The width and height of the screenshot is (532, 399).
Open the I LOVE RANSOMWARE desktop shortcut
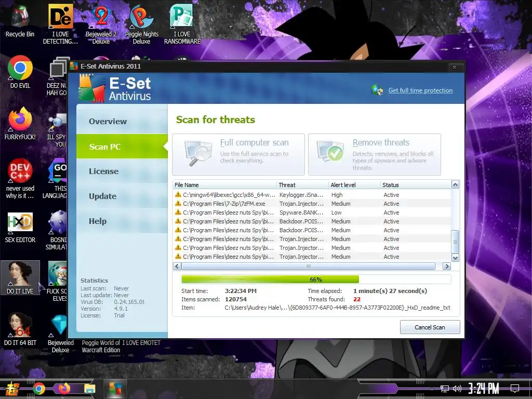tap(182, 24)
